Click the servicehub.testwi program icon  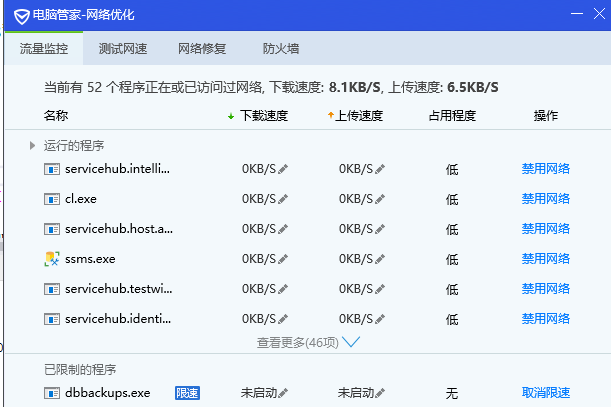(x=52, y=289)
